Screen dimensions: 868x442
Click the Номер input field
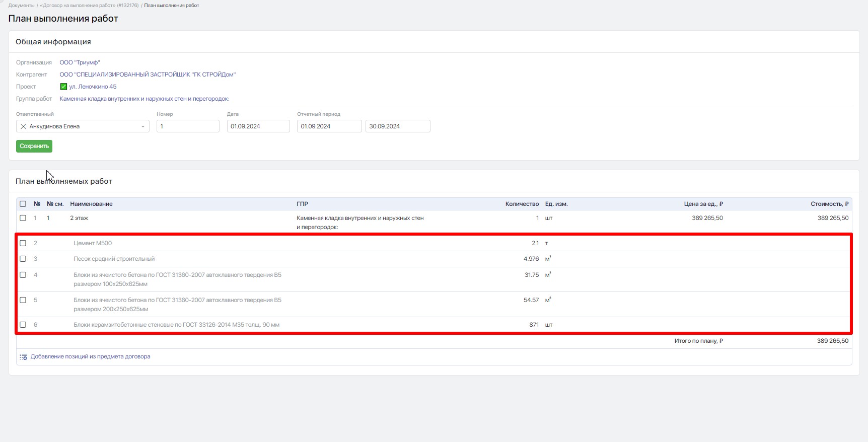(188, 126)
